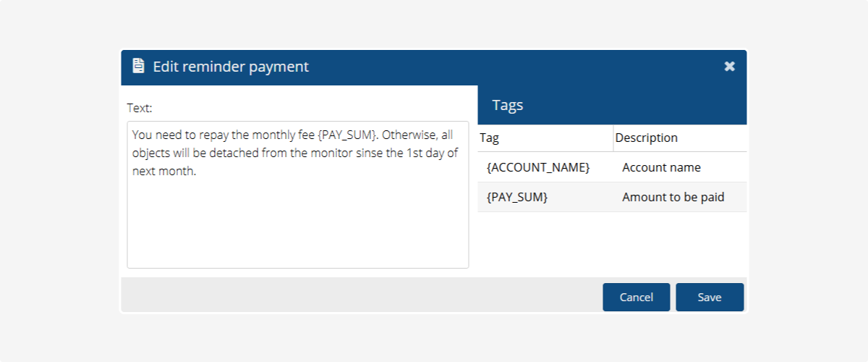This screenshot has width=868, height=362.
Task: Click the word "sinse" in the reminder text
Action: pyautogui.click(x=370, y=153)
